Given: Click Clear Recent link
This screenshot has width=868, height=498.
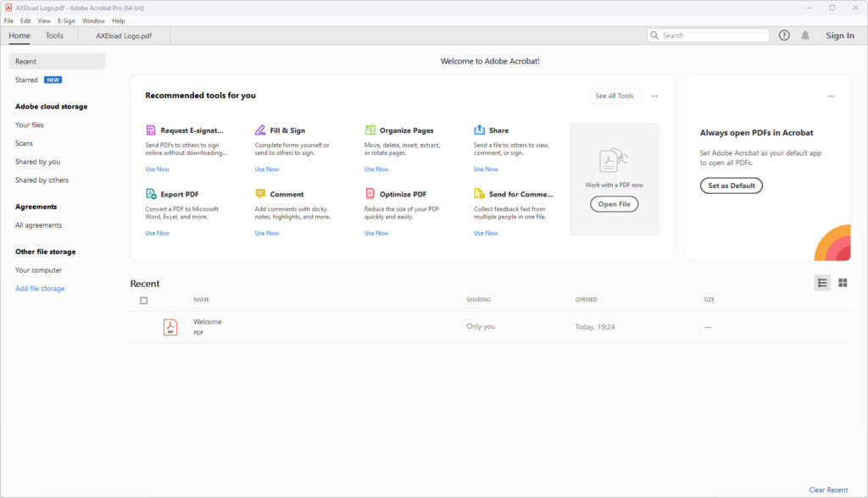Looking at the screenshot, I should click(x=828, y=490).
